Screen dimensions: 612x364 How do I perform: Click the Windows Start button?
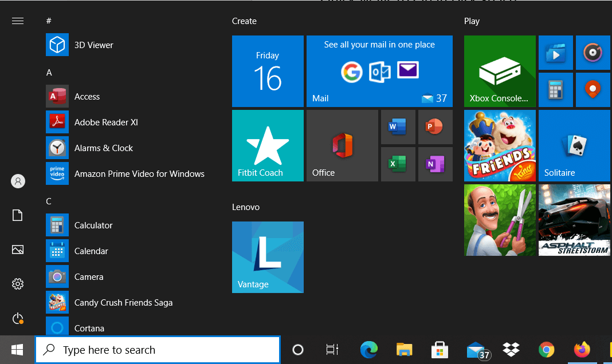17,350
